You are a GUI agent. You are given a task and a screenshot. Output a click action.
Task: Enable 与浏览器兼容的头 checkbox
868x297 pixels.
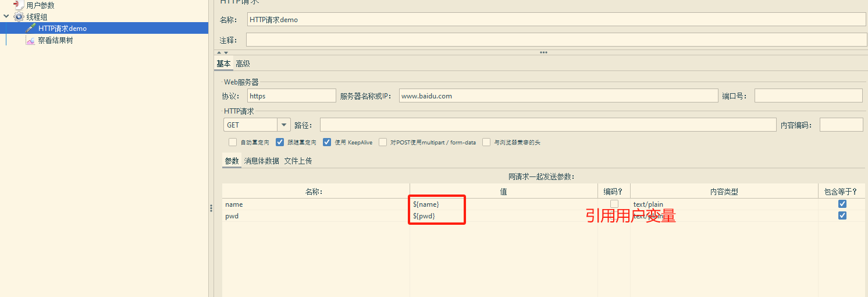coord(486,142)
